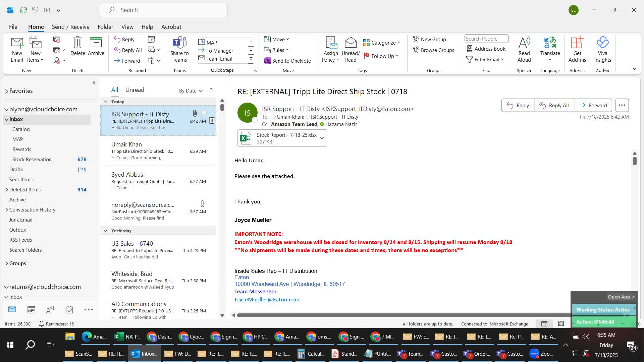Start Read Aloud
This screenshot has width=644, height=362.
pos(524,49)
